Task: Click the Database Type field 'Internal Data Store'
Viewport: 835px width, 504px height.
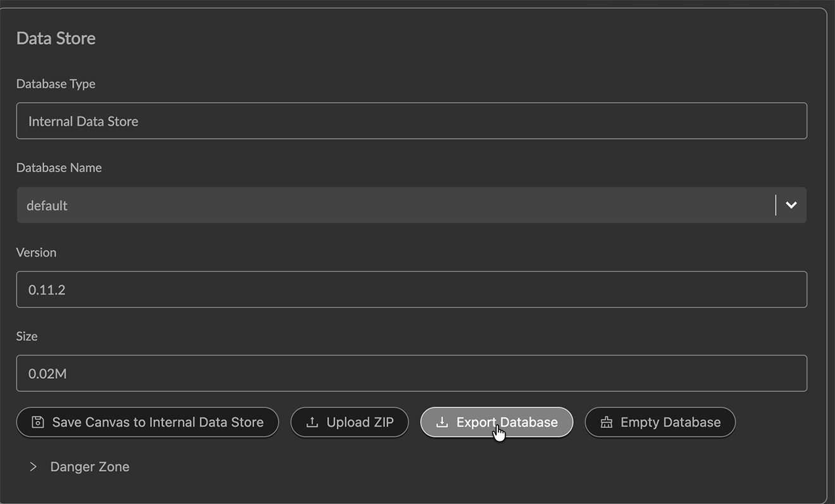Action: (411, 121)
